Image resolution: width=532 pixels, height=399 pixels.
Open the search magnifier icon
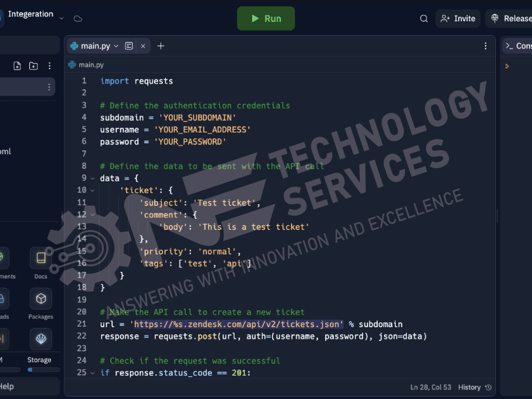pos(424,19)
